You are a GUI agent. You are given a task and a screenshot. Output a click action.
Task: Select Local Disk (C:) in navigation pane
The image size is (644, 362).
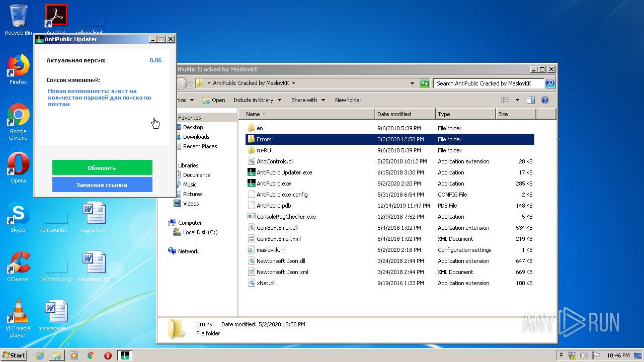200,232
